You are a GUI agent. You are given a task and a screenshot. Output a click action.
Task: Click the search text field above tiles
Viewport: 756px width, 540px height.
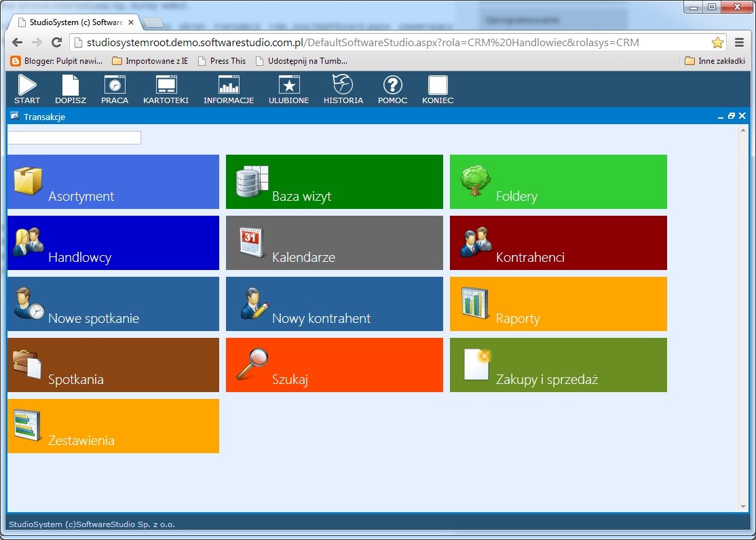coord(74,138)
